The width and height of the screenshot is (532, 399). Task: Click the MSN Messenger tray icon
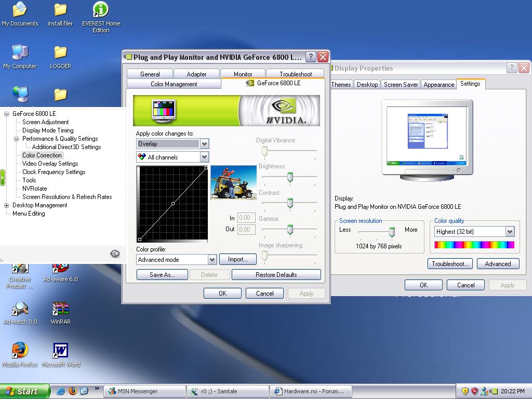pyautogui.click(x=484, y=391)
